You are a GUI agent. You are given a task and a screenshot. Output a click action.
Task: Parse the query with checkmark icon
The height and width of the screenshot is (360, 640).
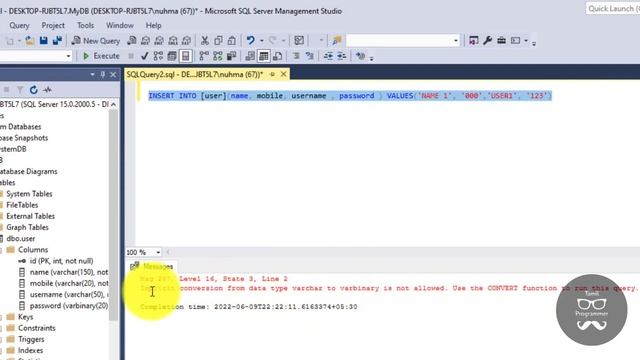144,56
